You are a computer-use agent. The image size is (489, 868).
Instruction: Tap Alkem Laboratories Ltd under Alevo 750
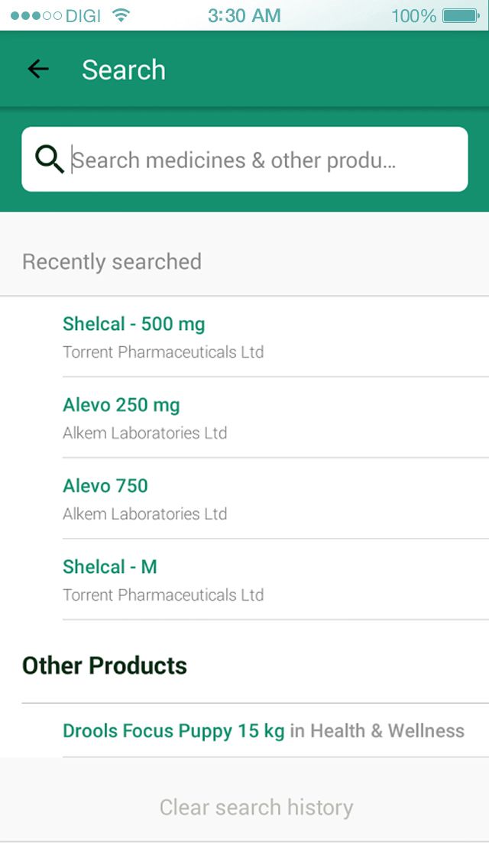(x=144, y=514)
